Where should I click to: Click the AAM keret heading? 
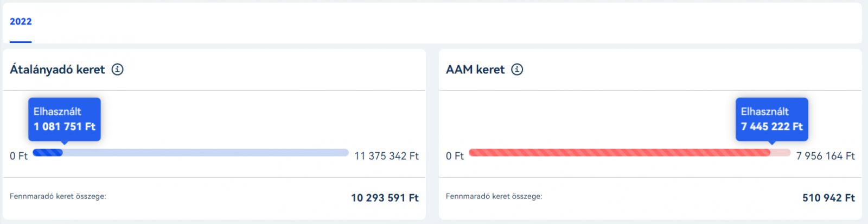475,70
